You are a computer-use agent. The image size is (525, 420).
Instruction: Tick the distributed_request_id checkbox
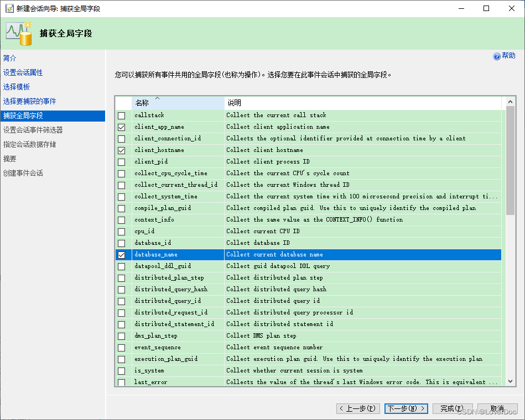pos(122,313)
